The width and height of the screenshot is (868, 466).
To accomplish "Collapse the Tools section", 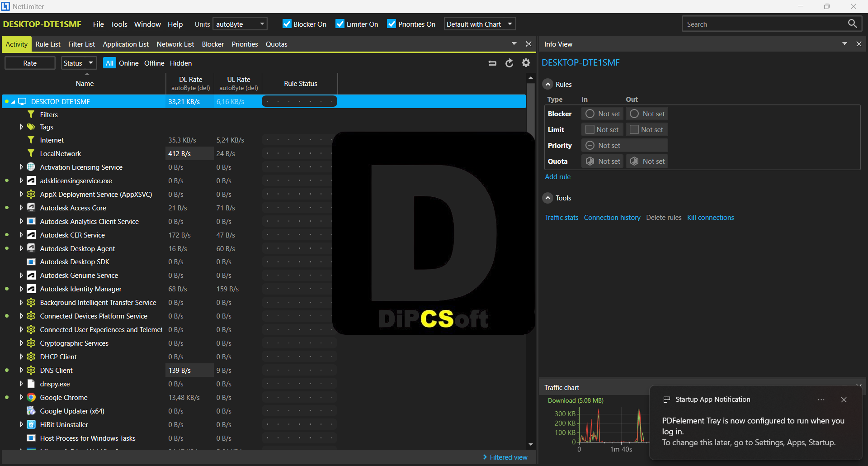I will tap(548, 198).
